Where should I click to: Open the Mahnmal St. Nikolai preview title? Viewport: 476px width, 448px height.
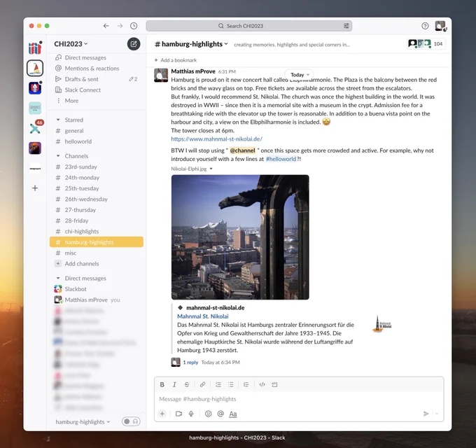[203, 316]
